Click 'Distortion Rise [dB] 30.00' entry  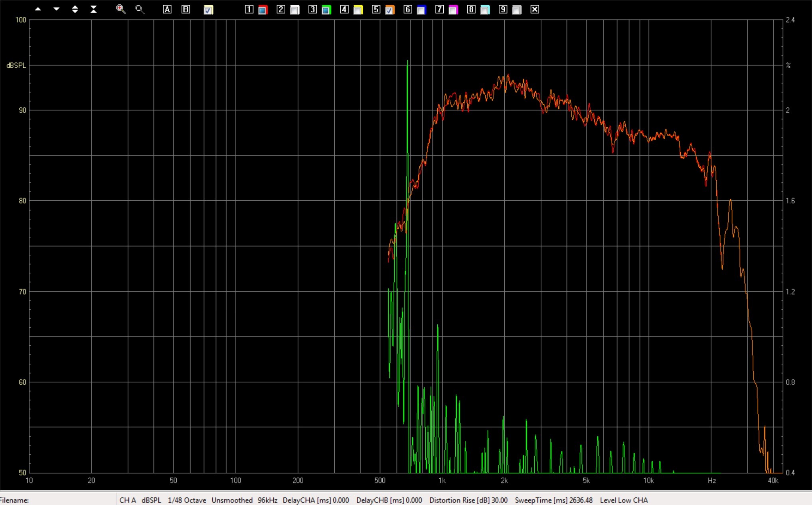click(468, 500)
